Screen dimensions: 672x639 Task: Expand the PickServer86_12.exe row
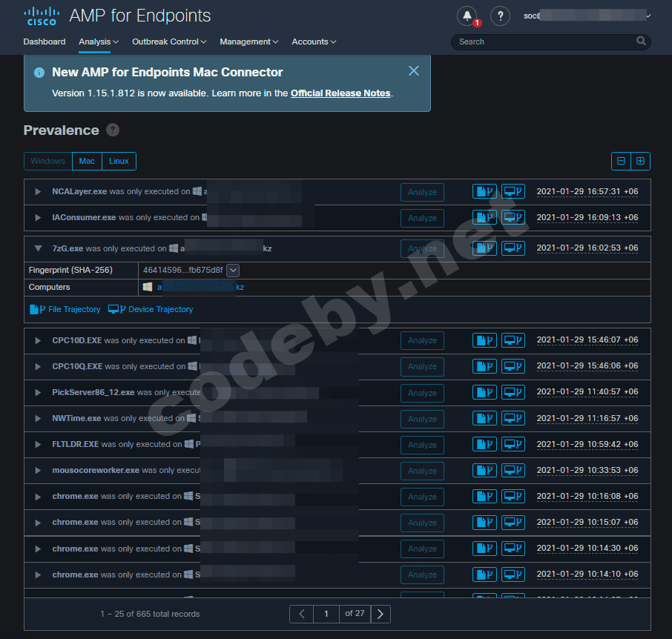38,392
